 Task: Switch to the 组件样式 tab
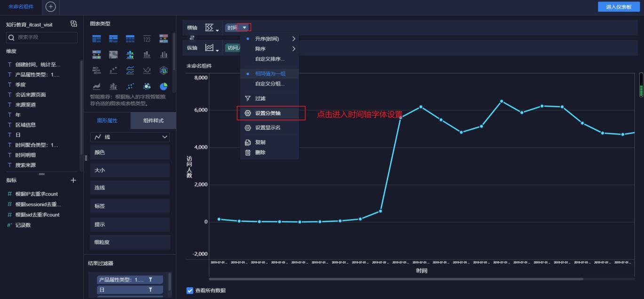click(x=153, y=120)
